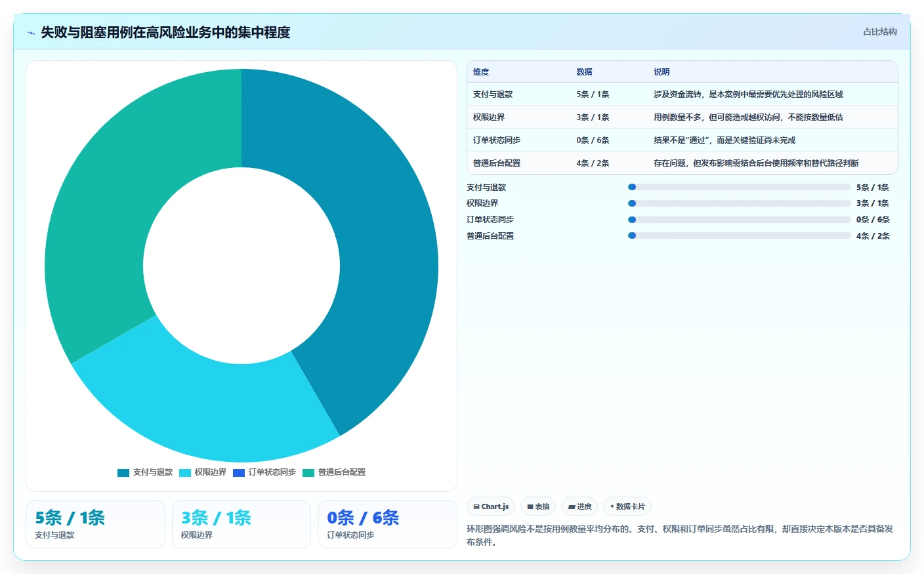Click 普通后台配置 legend label
Viewport: 924px width, 574px height.
(x=342, y=472)
